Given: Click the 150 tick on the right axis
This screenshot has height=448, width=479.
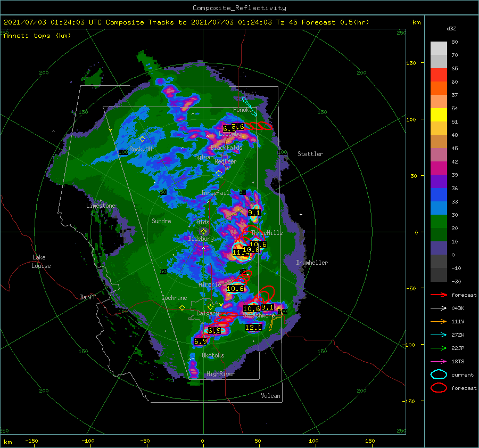Looking at the screenshot, I should point(411,63).
